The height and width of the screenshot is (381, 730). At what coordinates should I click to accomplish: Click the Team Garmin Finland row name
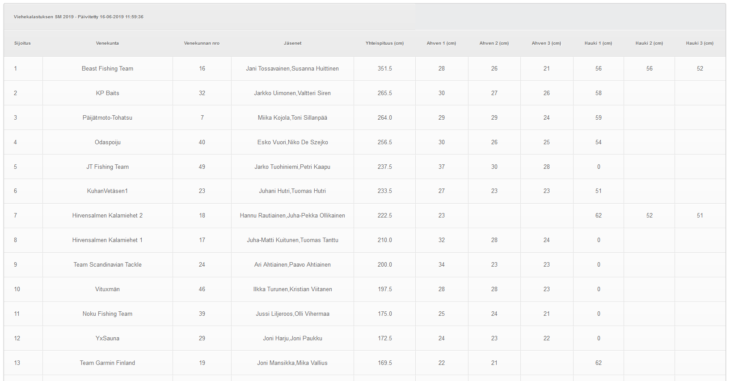click(x=108, y=363)
